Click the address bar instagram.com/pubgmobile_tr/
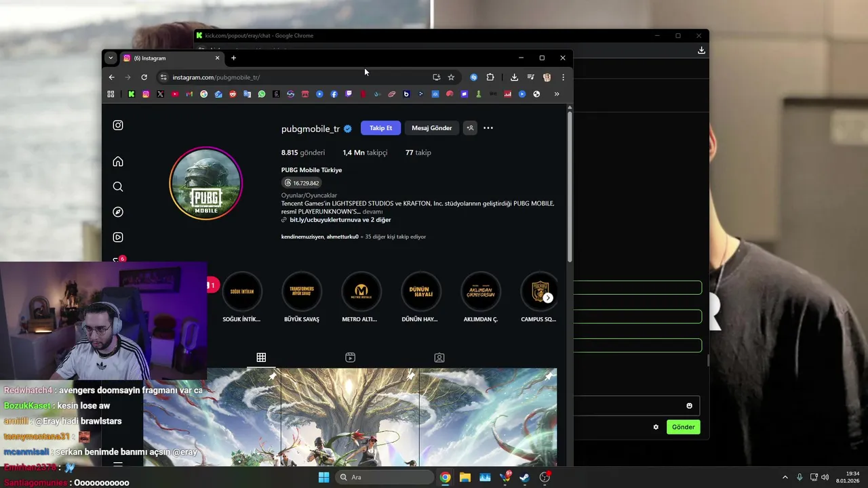 (x=216, y=77)
